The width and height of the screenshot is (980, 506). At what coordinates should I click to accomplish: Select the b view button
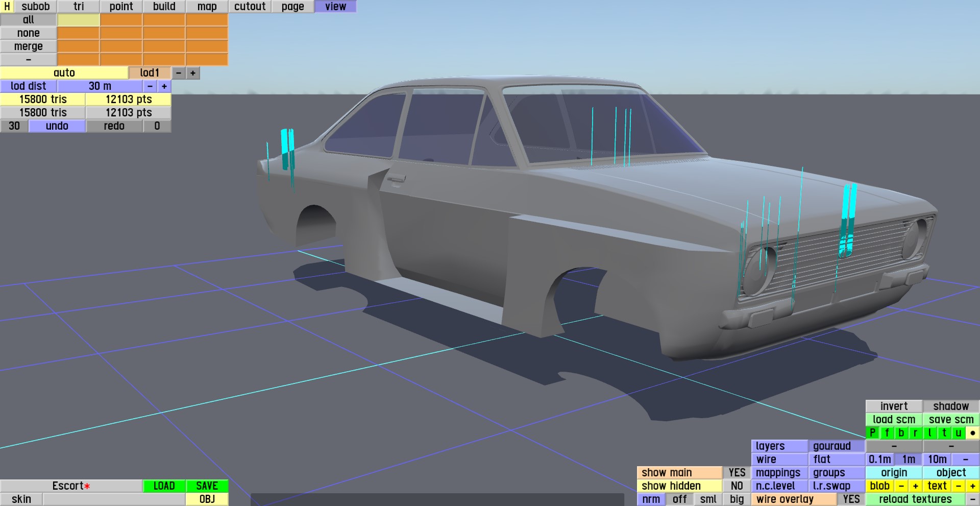(x=901, y=433)
